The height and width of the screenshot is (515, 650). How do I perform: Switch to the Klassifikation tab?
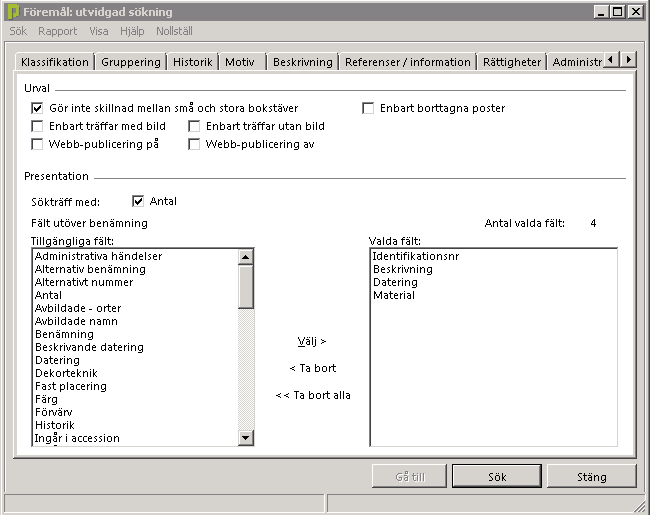[55, 62]
